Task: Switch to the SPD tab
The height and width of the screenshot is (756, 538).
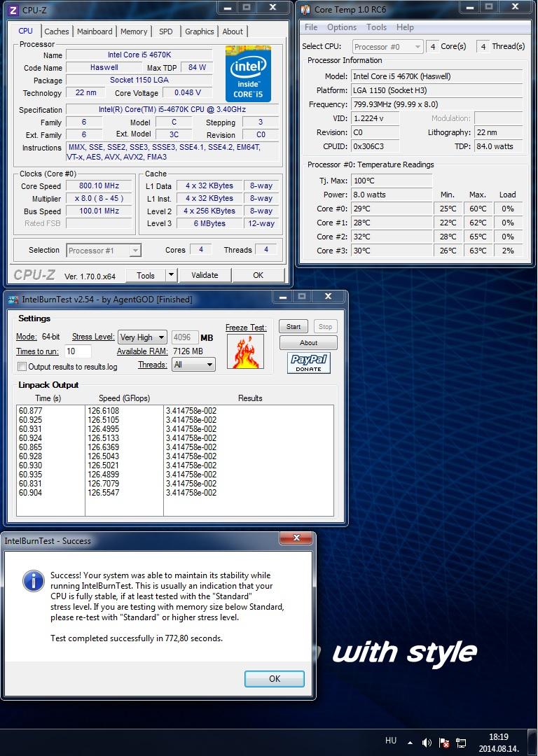Action: [x=165, y=31]
